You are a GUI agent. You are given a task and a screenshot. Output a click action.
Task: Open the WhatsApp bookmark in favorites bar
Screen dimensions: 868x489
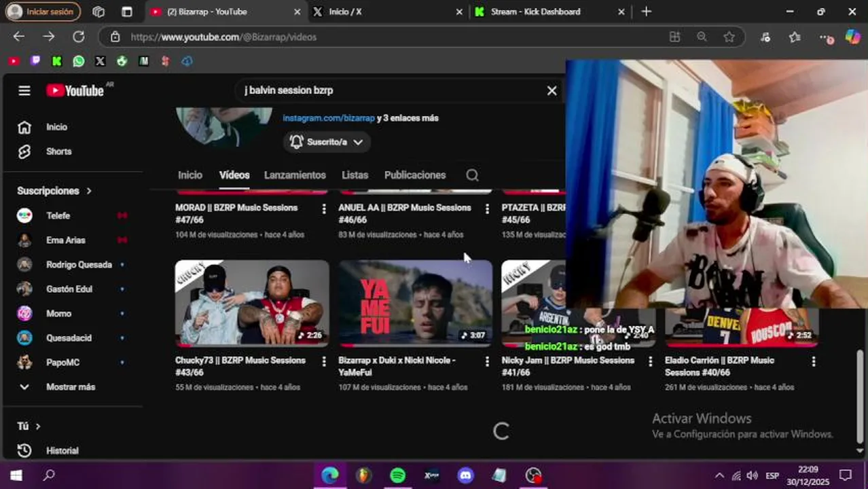pyautogui.click(x=79, y=61)
